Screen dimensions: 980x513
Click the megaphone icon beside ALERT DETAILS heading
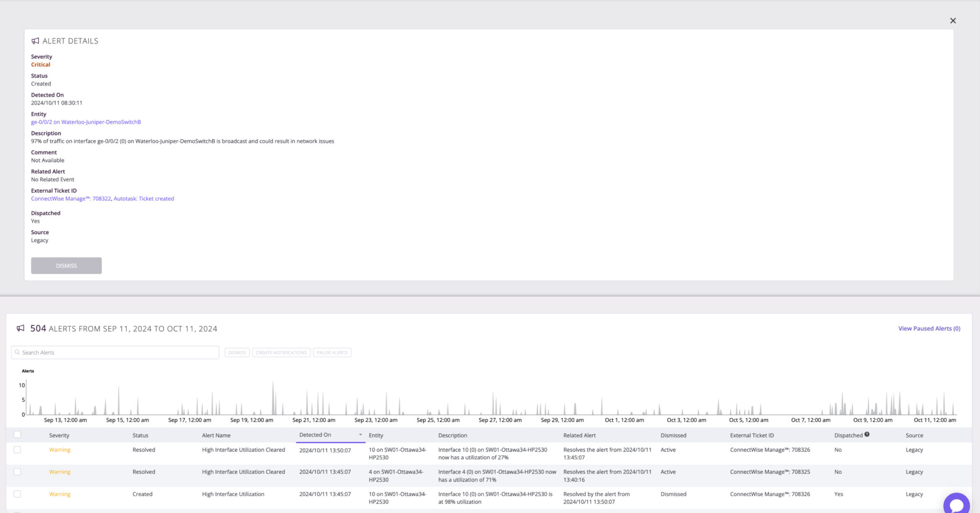click(34, 41)
